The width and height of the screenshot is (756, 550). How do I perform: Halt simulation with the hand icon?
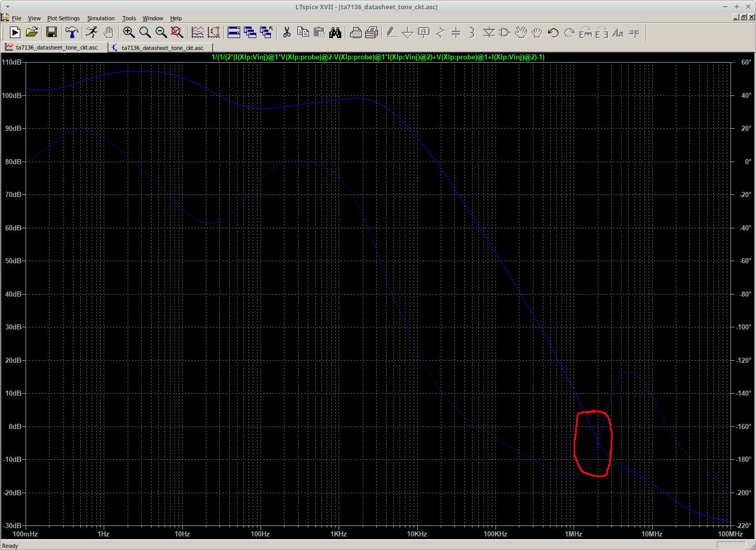click(108, 33)
